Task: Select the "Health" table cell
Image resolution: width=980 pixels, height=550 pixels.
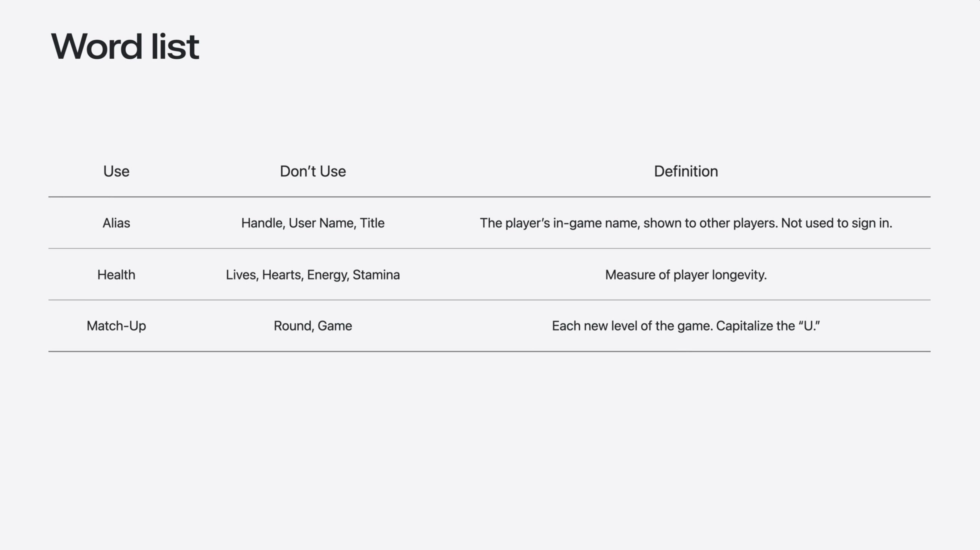Action: [x=116, y=275]
